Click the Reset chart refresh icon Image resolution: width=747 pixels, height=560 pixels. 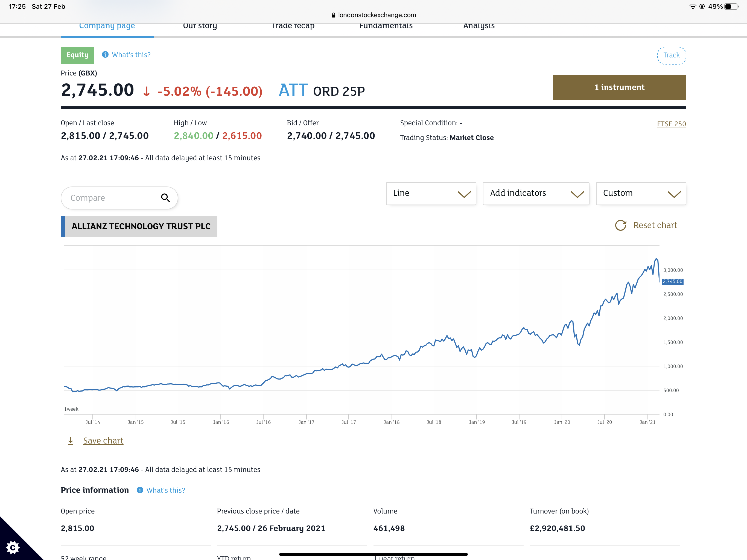(621, 225)
